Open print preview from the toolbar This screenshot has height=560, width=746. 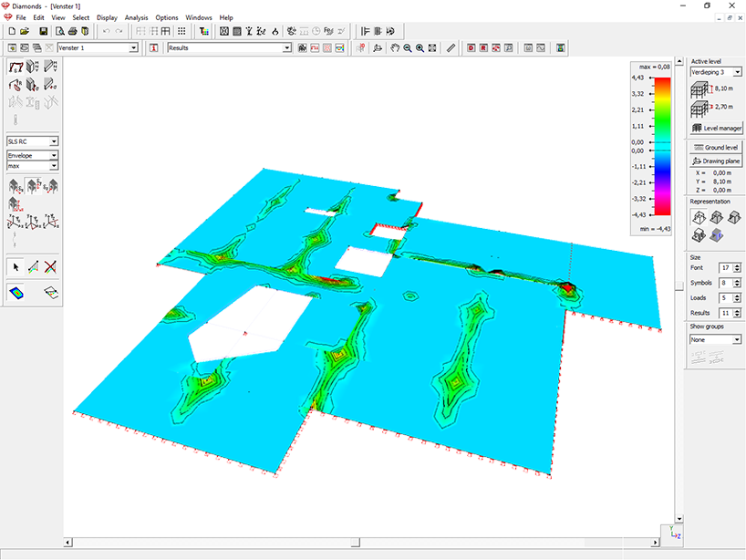pos(60,31)
